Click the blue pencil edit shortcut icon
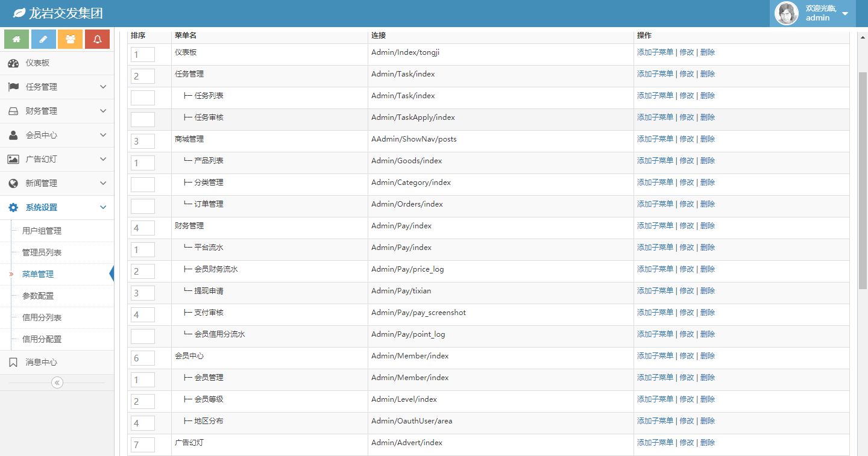This screenshot has width=868, height=456. 43,39
